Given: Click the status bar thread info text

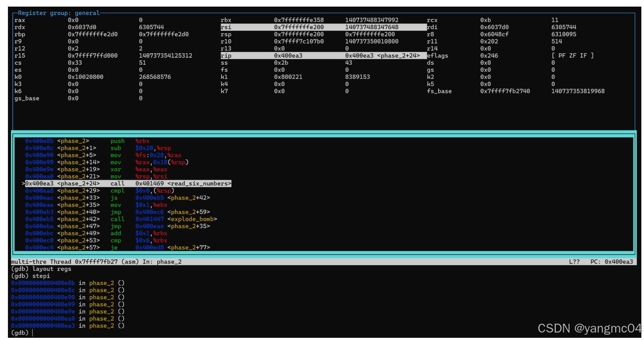Looking at the screenshot, I should [x=96, y=262].
